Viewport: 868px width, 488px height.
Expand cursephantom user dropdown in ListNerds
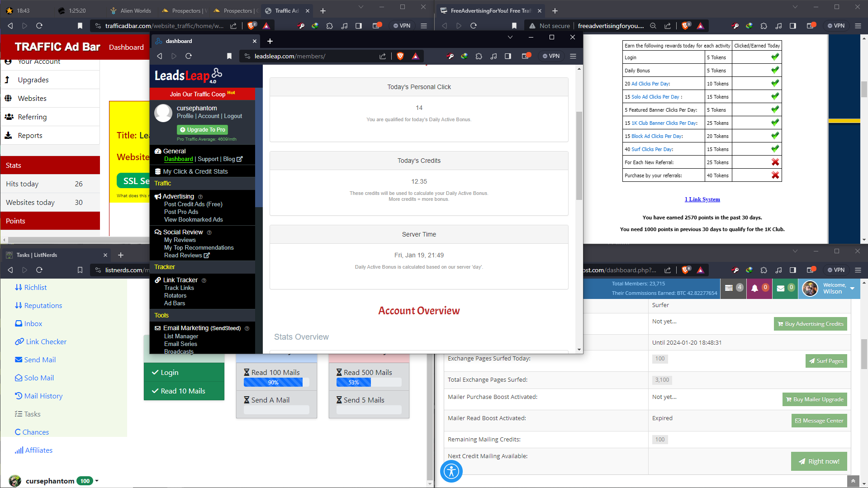pos(97,481)
